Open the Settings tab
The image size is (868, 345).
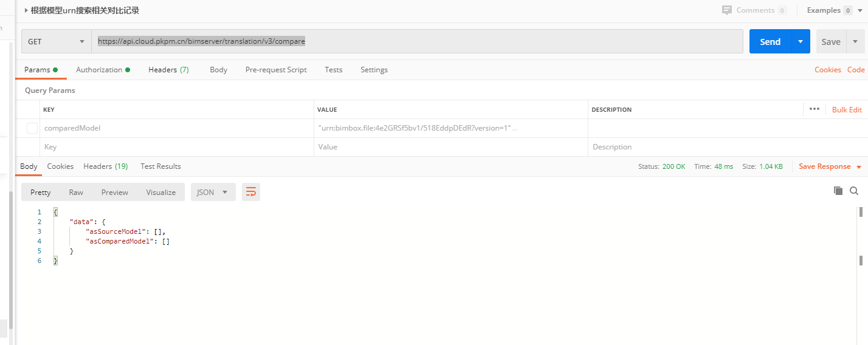374,70
